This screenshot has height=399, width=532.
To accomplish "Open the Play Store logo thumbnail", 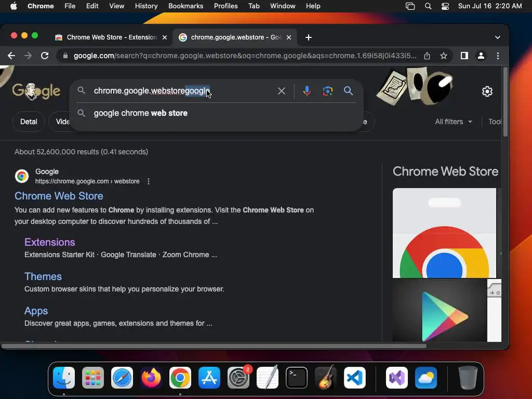I will [440, 310].
